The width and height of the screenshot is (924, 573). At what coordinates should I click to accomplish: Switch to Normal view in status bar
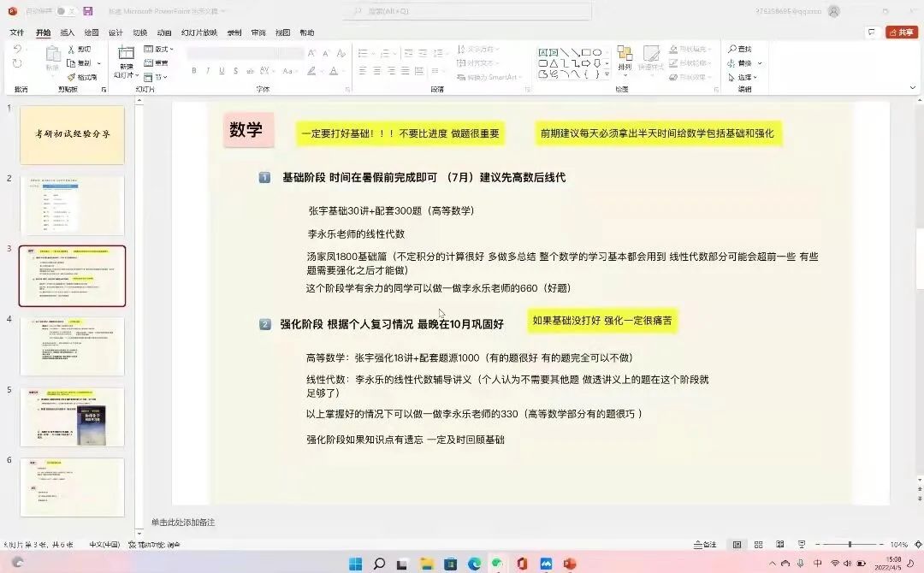click(737, 545)
